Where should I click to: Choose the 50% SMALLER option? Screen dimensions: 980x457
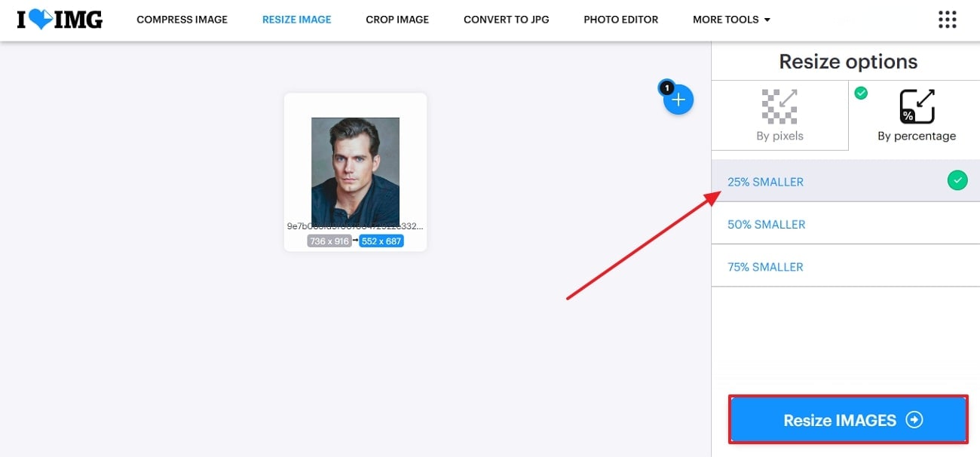click(766, 224)
